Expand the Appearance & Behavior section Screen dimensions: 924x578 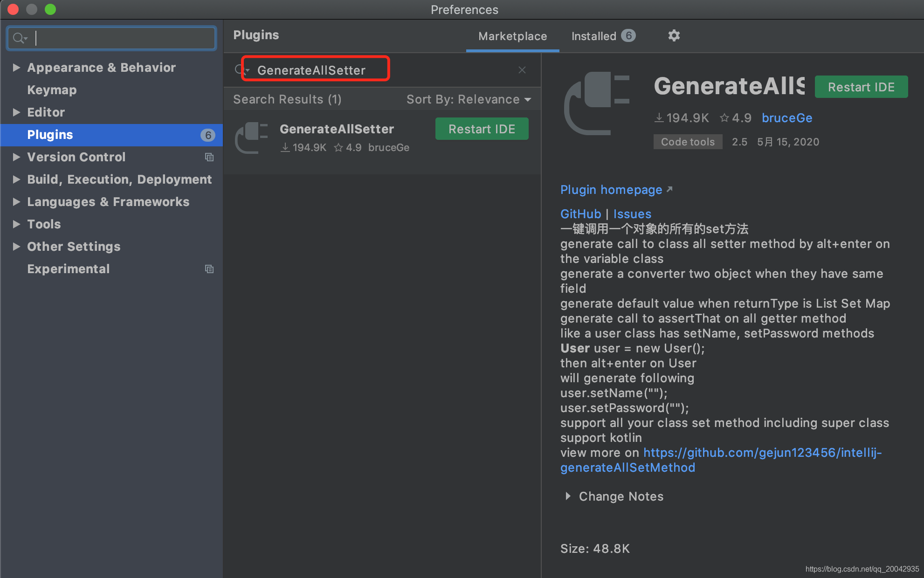16,68
